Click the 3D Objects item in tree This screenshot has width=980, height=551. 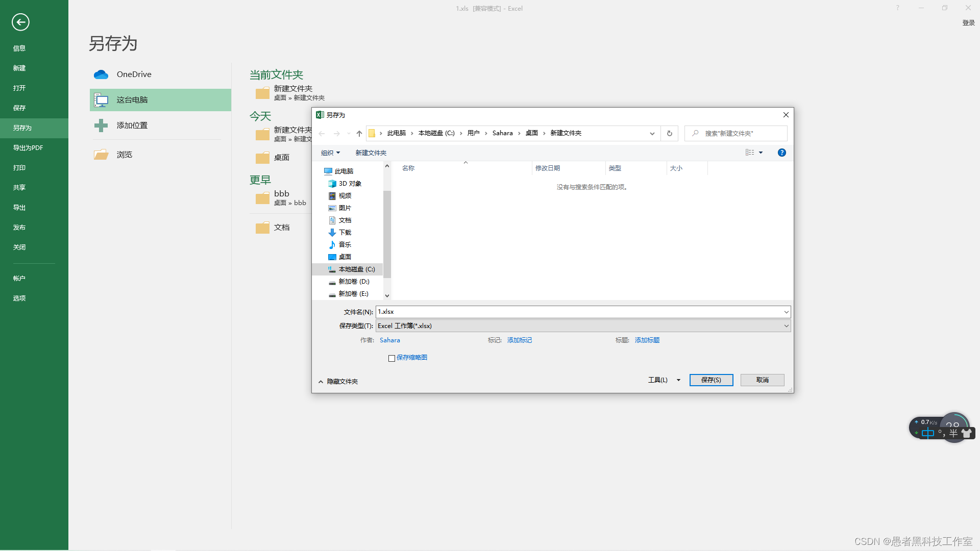point(350,184)
